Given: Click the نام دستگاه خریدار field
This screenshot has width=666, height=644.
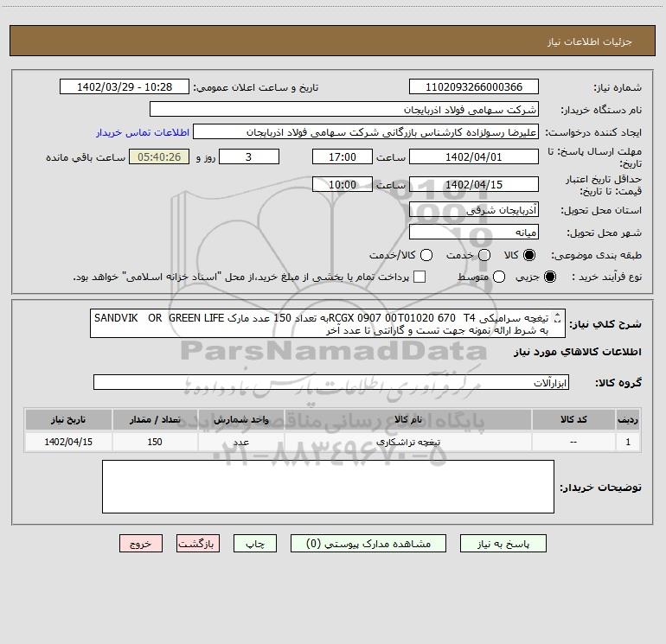Looking at the screenshot, I should (344, 109).
